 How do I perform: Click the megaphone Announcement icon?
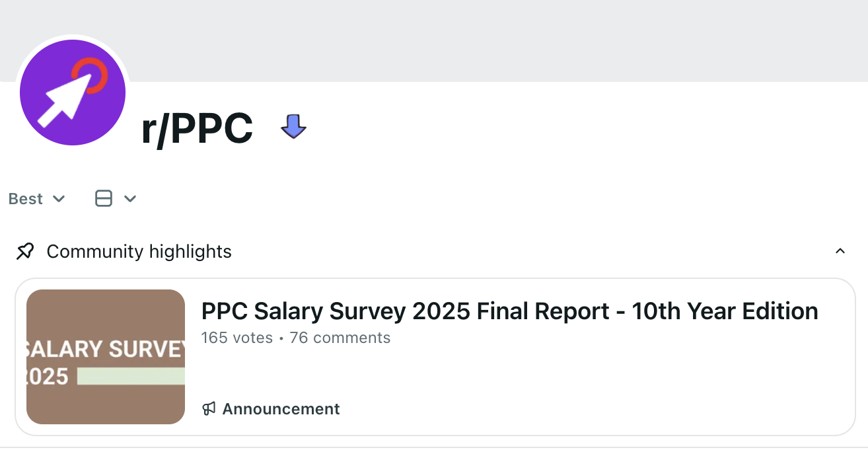(x=209, y=409)
